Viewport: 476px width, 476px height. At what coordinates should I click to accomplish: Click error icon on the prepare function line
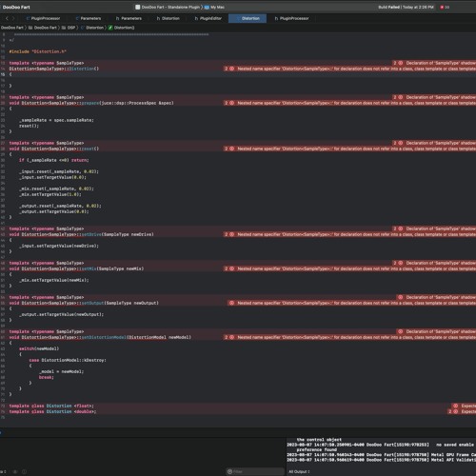231,103
